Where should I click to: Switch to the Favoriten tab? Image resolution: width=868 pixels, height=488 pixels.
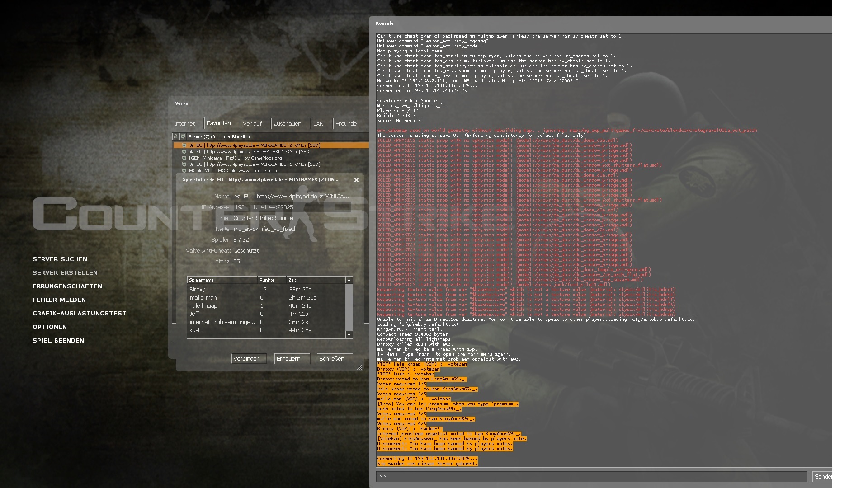222,123
